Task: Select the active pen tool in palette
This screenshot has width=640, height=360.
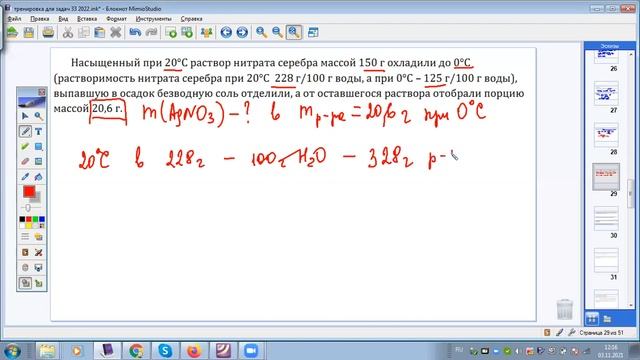Action: click(25, 131)
